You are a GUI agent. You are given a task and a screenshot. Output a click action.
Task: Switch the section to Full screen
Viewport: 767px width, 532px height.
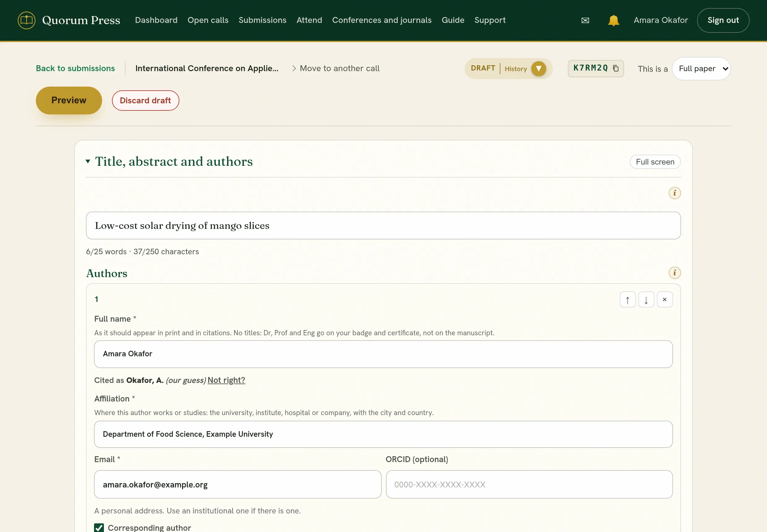(655, 162)
